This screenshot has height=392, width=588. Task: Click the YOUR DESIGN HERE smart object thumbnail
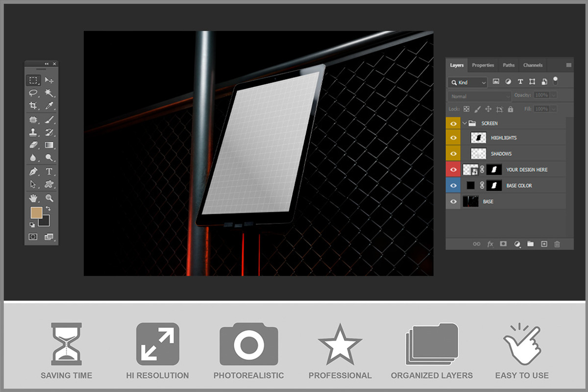point(471,170)
